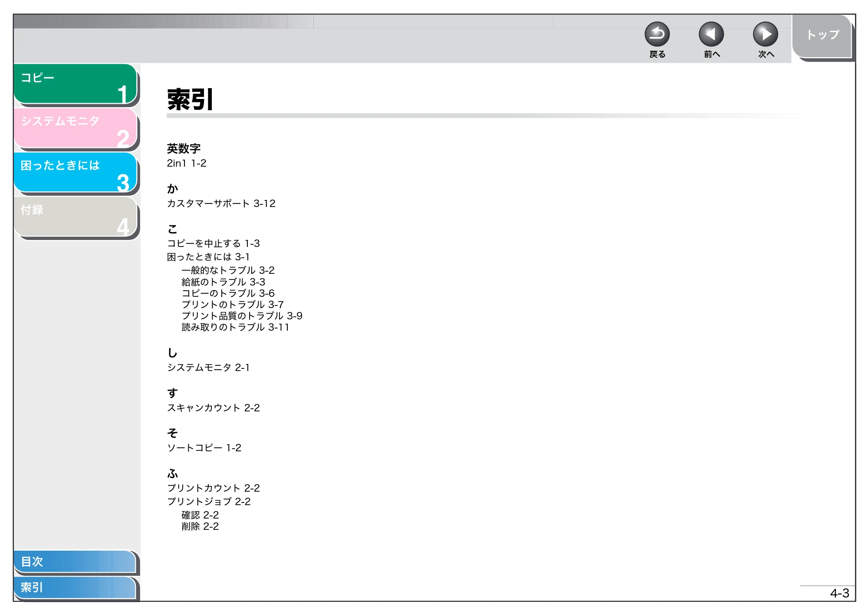Open カスタマーサポート 3-12 entry
This screenshot has width=868, height=614.
click(x=221, y=204)
